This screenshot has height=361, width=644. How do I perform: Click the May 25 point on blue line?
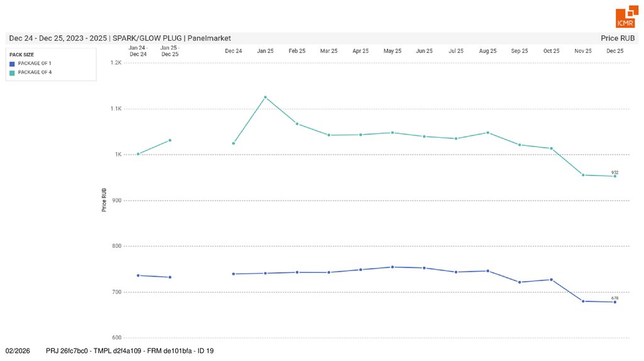[x=392, y=267]
